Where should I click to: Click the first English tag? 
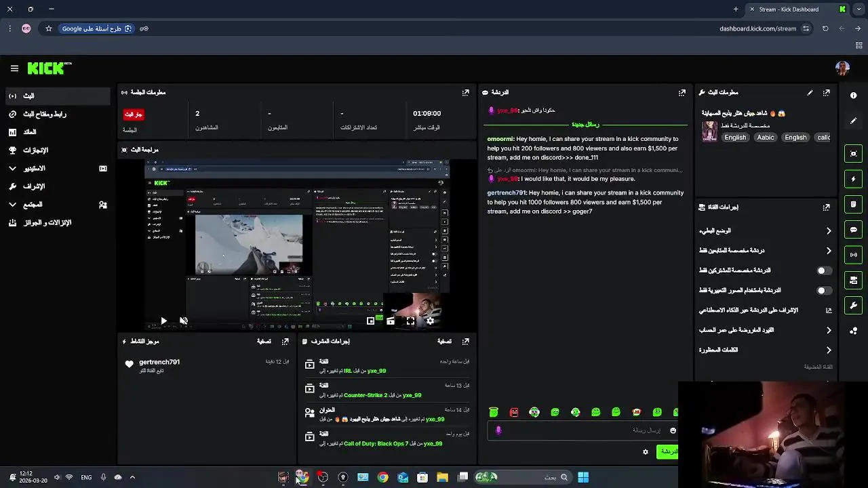(x=735, y=138)
